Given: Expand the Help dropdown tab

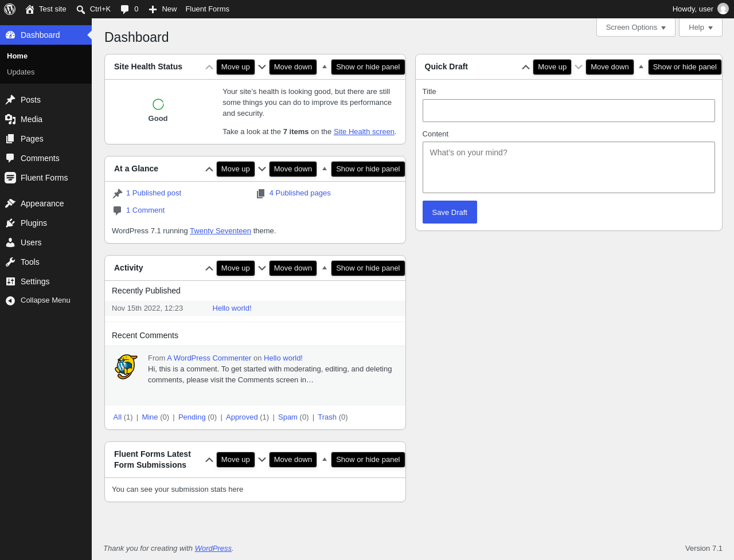Looking at the screenshot, I should (701, 28).
